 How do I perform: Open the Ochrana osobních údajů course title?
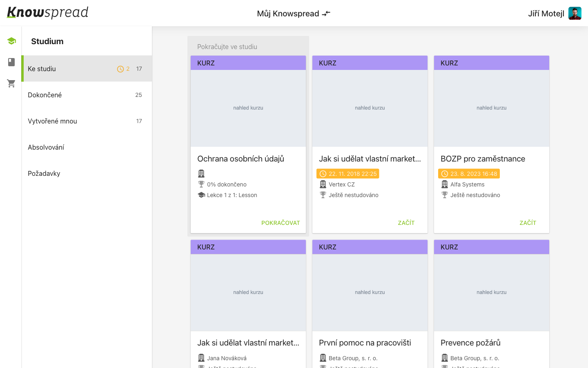point(241,159)
